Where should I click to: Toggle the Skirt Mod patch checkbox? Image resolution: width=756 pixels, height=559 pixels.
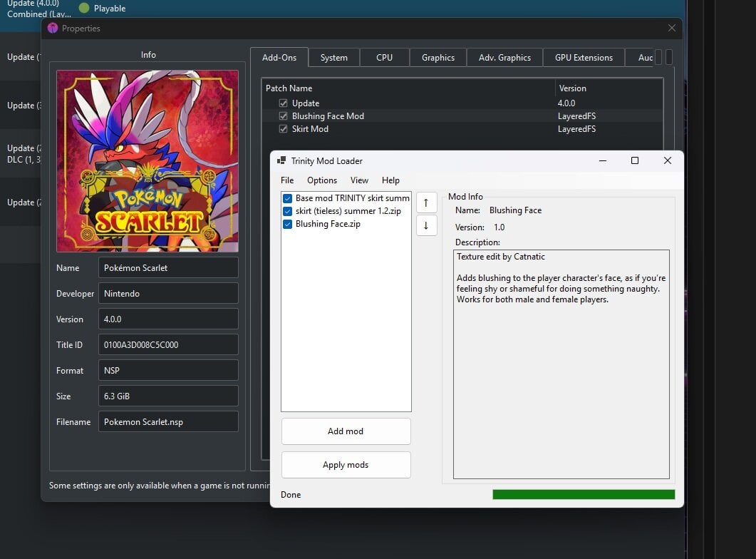(x=283, y=129)
